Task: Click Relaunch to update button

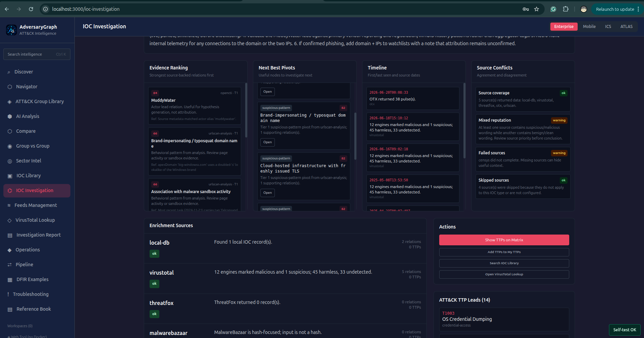Action: click(x=615, y=9)
